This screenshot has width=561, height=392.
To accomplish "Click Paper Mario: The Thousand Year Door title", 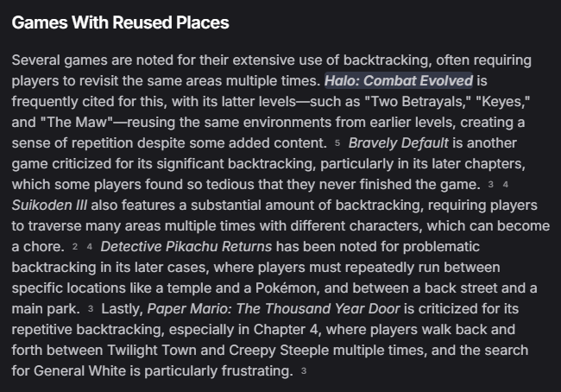I will point(274,309).
